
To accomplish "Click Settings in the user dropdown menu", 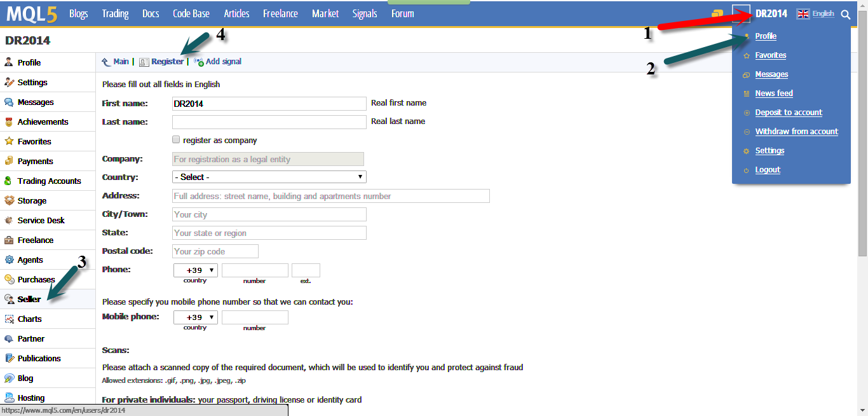I will click(x=770, y=151).
